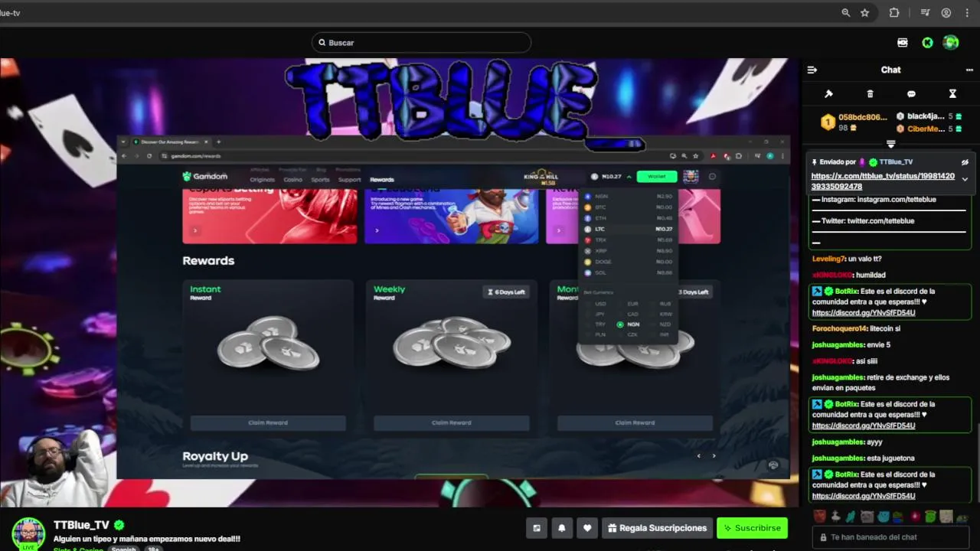Click the Buscar search field
The image size is (980, 551).
[421, 43]
